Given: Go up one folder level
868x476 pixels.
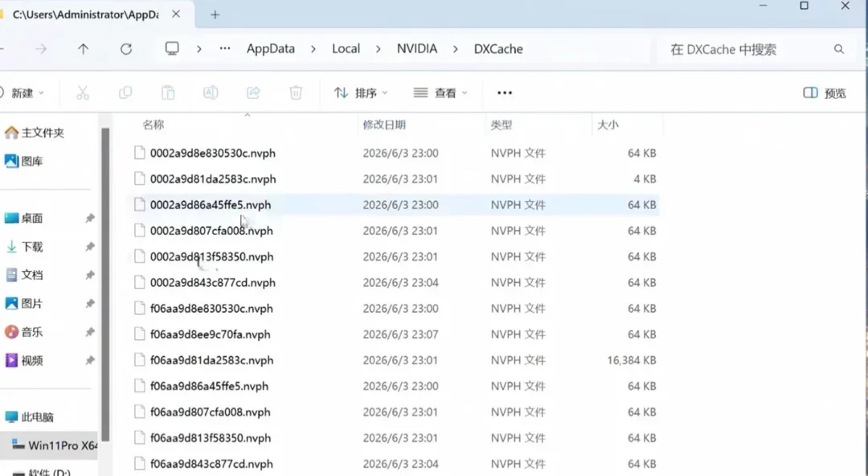Looking at the screenshot, I should [x=83, y=49].
